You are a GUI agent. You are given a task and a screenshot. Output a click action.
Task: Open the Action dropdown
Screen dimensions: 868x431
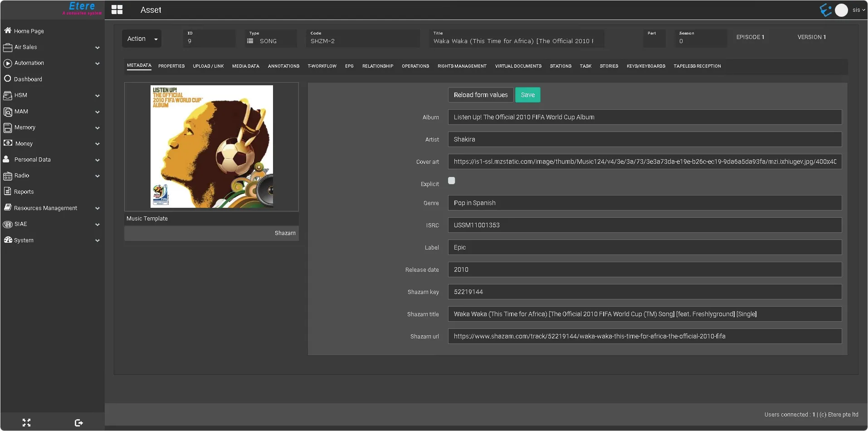click(x=142, y=39)
